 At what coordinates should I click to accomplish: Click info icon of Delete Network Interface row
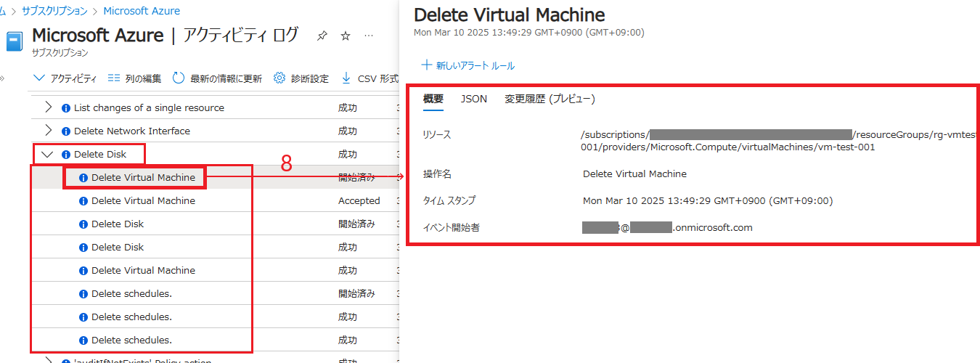66,131
